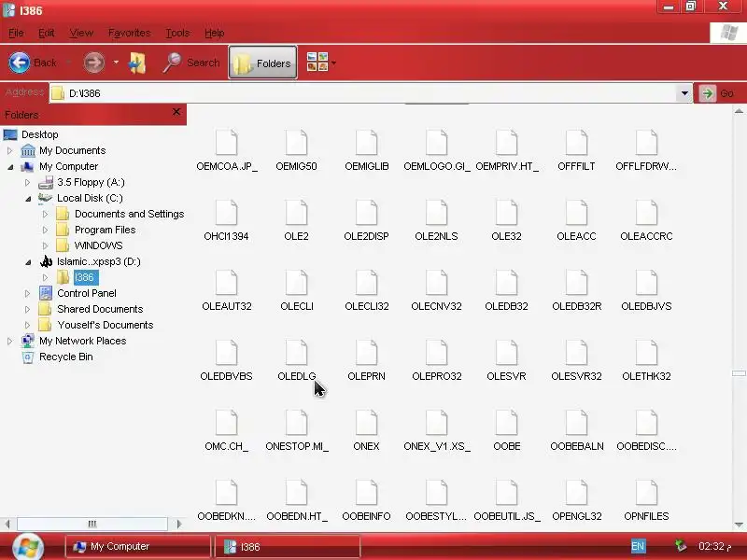This screenshot has height=560, width=747.
Task: Open the View menu
Action: coord(81,33)
